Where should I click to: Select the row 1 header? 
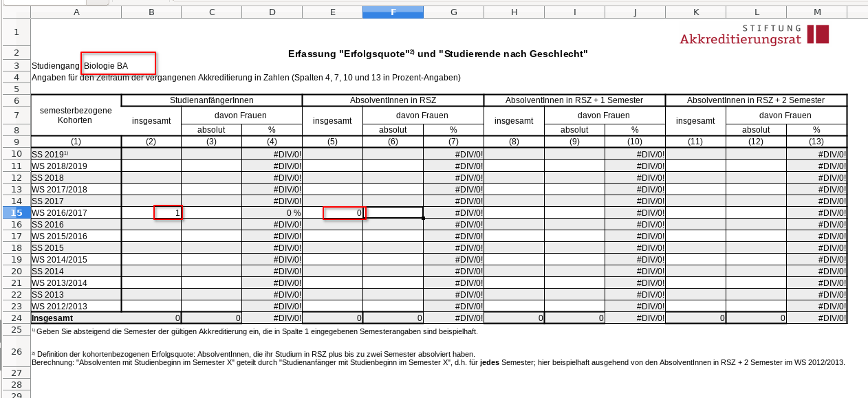pos(15,32)
